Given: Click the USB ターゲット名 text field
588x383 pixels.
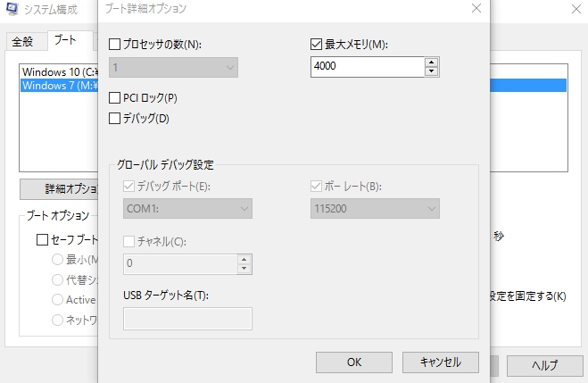Looking at the screenshot, I should coord(186,319).
